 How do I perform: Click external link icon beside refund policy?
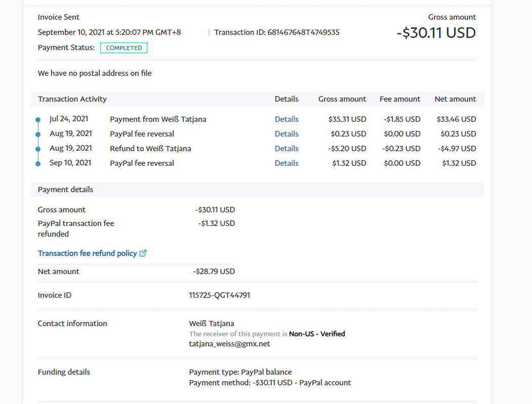tap(143, 253)
